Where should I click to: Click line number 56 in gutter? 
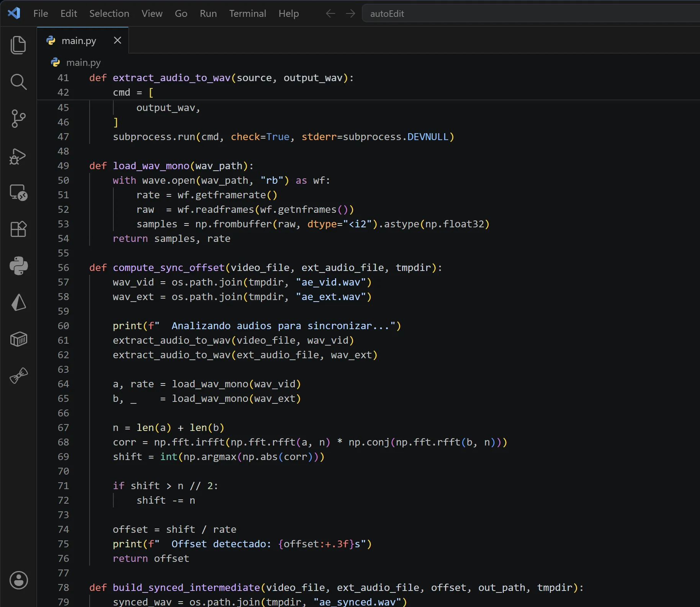(x=64, y=268)
